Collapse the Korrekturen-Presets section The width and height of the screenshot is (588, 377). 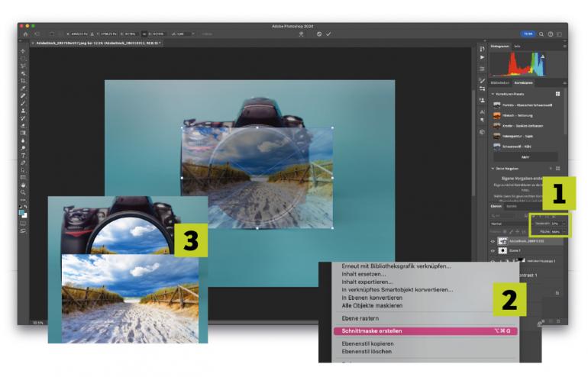coord(493,93)
